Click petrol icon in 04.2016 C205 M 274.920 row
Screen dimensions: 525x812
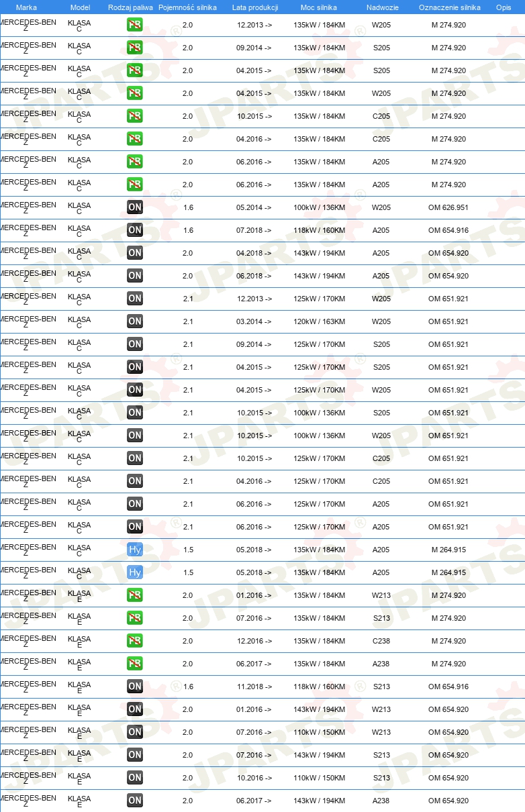(x=135, y=140)
